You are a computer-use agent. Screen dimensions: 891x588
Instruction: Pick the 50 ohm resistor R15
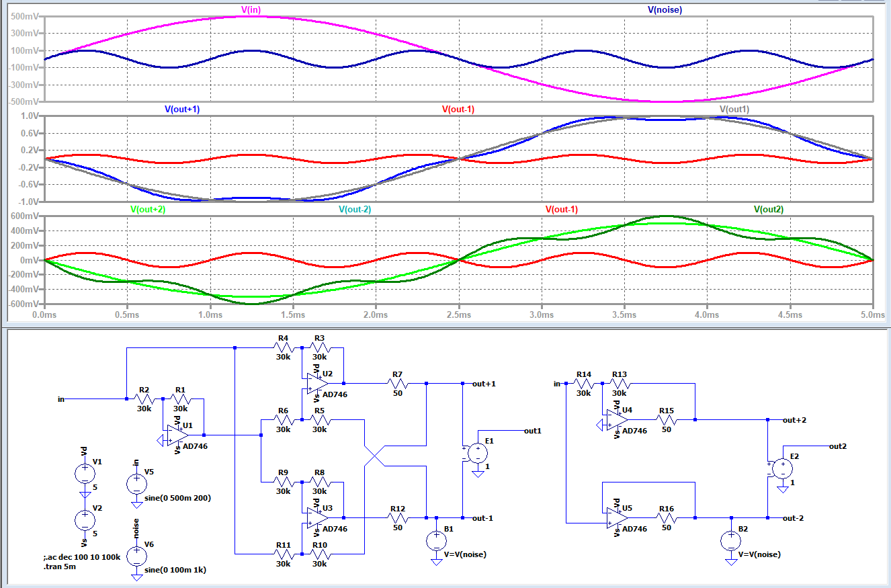click(x=667, y=419)
